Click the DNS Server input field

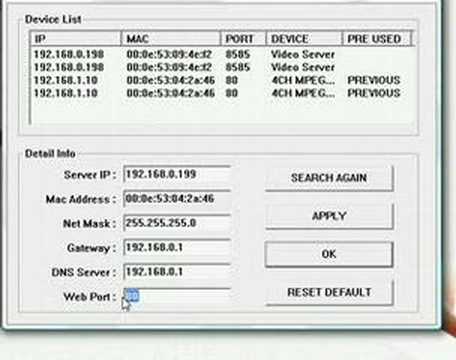177,272
